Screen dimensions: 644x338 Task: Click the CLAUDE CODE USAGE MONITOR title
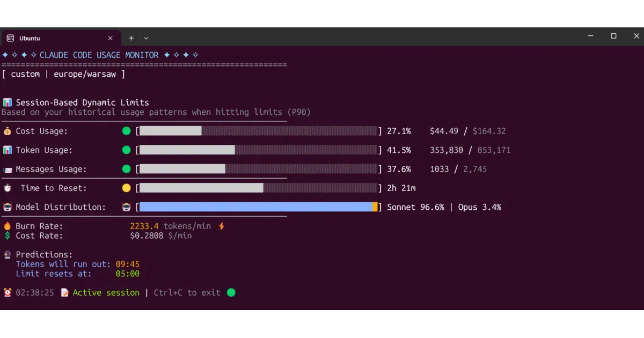[x=99, y=55]
